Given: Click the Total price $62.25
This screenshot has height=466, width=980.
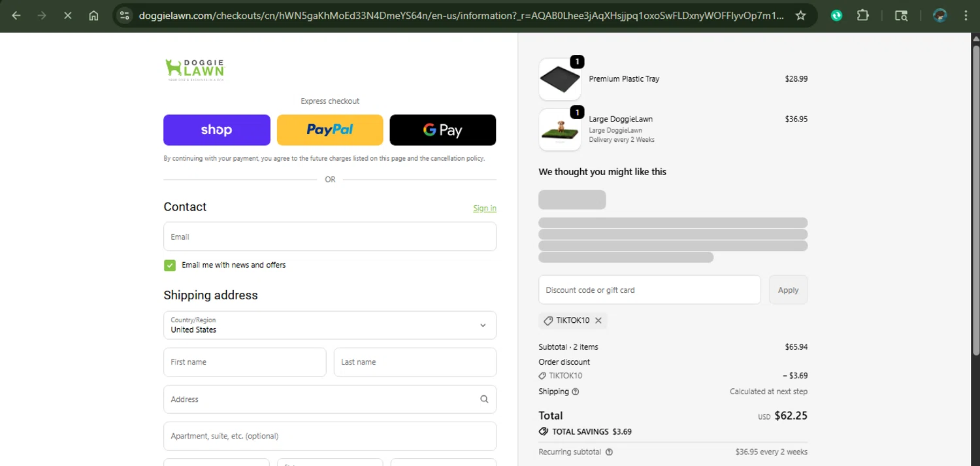Looking at the screenshot, I should coord(791,416).
